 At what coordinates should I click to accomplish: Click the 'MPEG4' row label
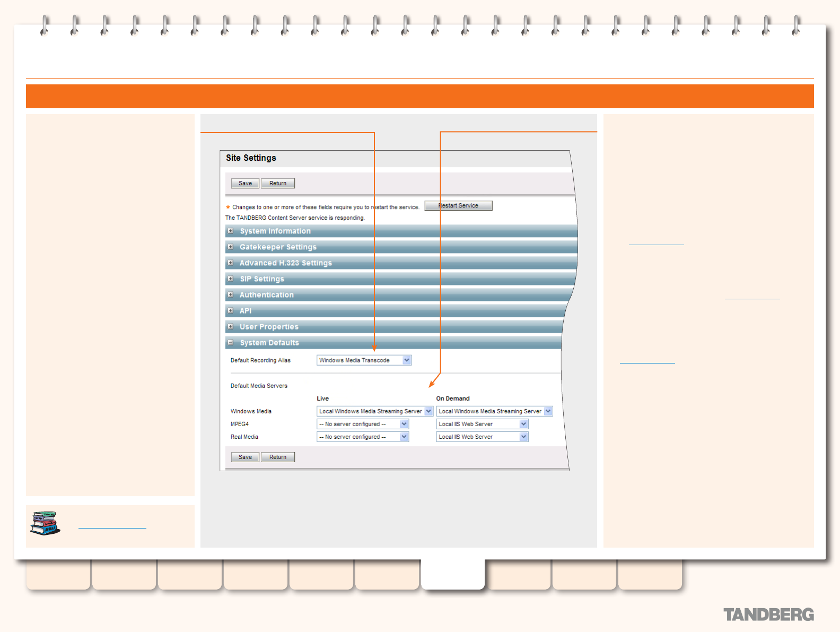[x=239, y=424]
